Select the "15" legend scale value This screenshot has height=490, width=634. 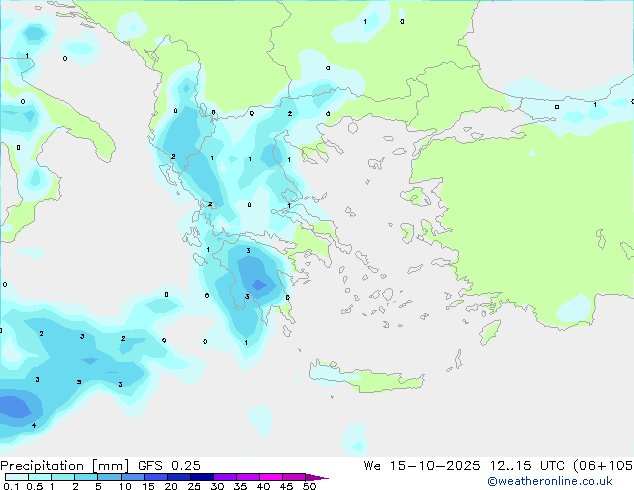click(x=148, y=486)
